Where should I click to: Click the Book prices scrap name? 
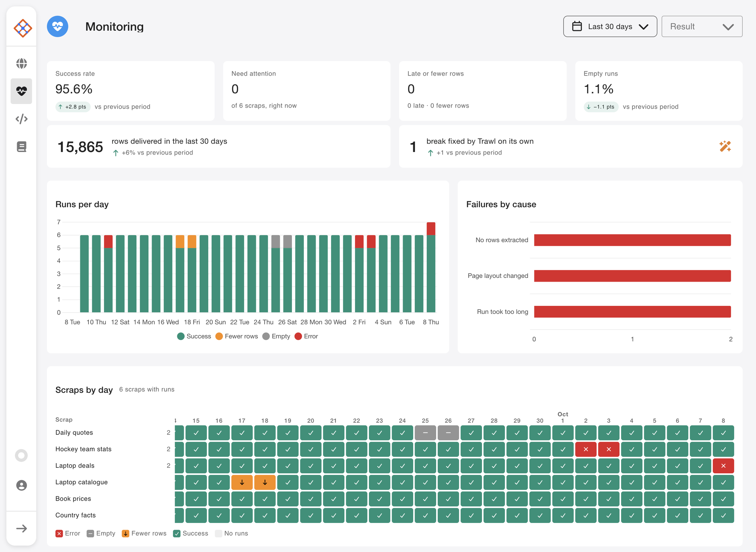(73, 499)
